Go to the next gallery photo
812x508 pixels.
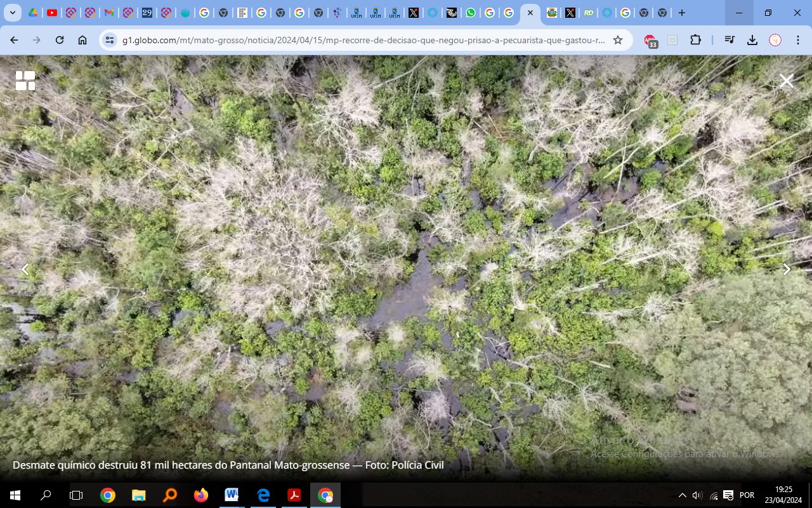[x=787, y=269]
